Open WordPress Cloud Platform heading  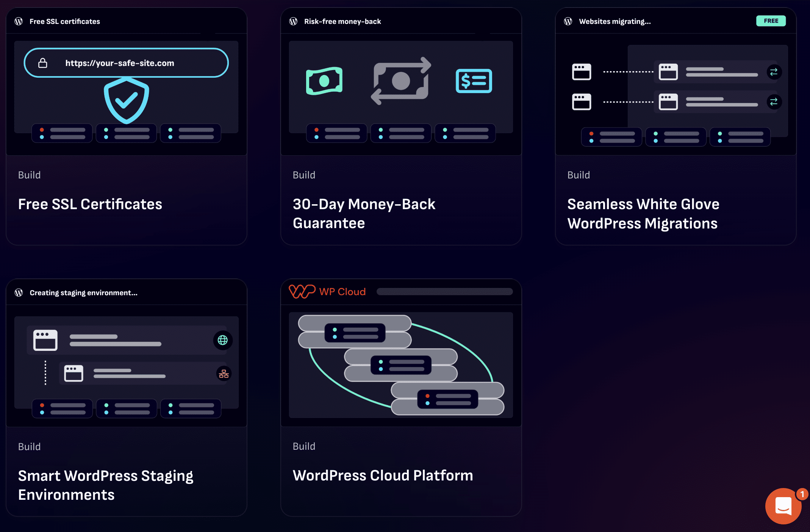tap(383, 476)
